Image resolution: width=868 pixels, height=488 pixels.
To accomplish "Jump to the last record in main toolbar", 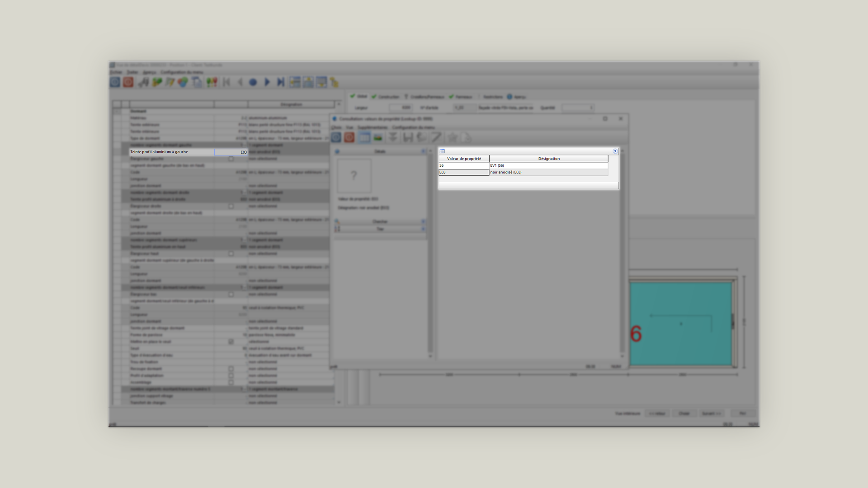I will (280, 82).
